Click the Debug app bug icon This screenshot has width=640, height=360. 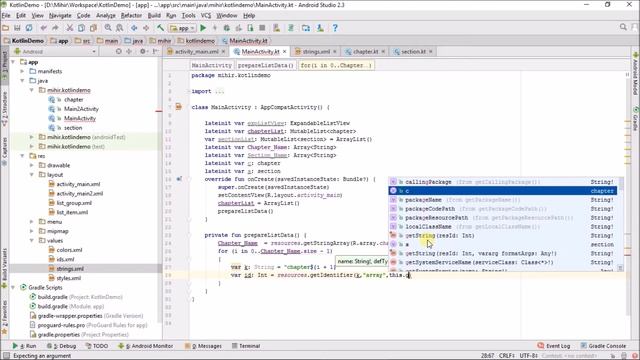click(x=227, y=28)
